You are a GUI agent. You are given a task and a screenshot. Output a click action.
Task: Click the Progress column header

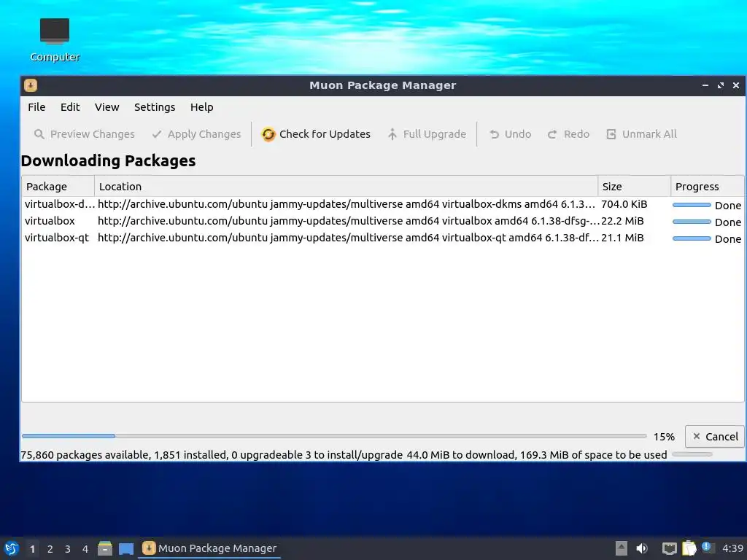[x=707, y=186]
